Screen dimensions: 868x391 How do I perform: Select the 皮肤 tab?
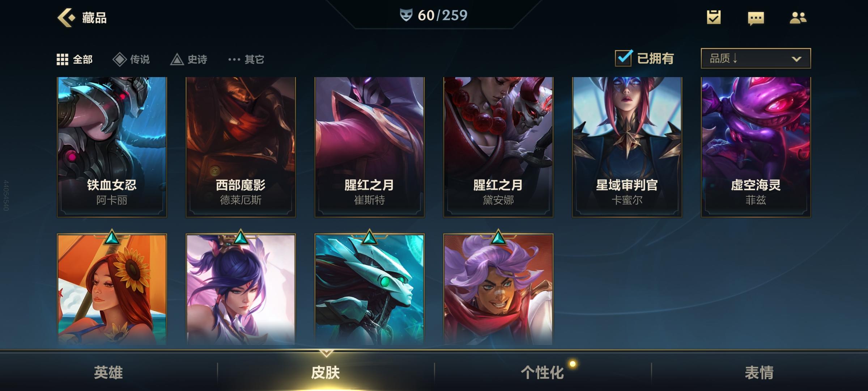pos(325,373)
